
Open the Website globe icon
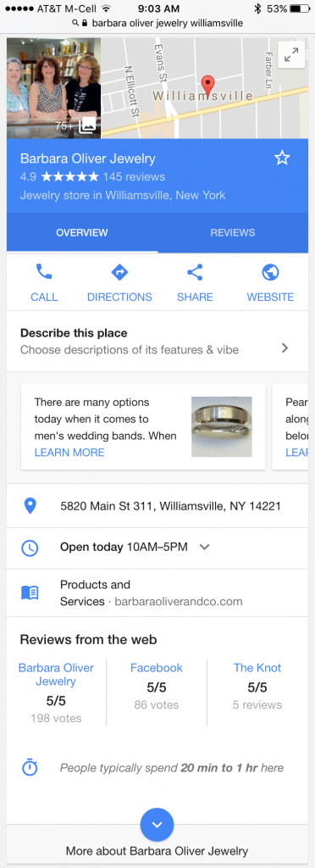point(270,272)
